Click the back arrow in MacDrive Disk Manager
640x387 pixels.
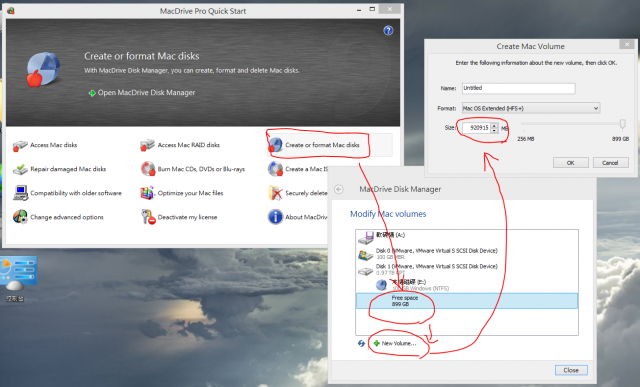[339, 189]
